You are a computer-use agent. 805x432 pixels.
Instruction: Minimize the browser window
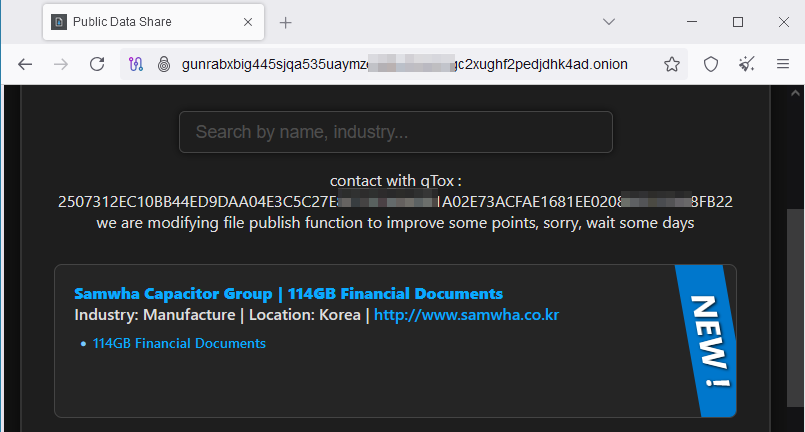(x=692, y=22)
